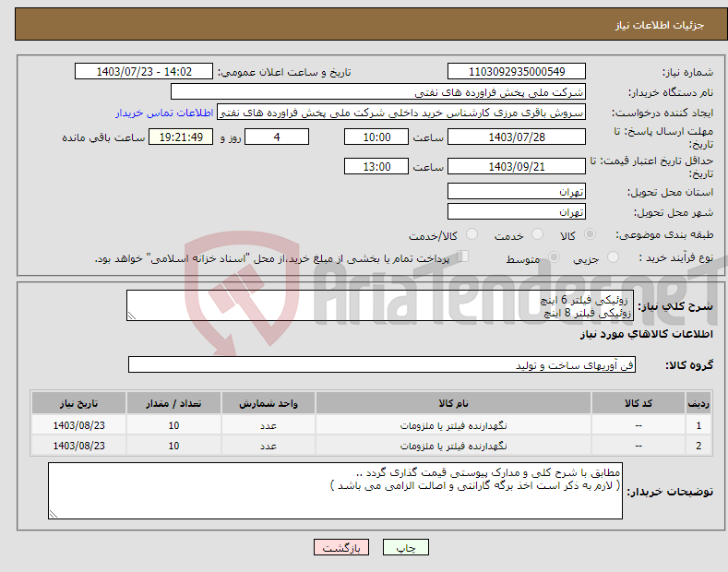Click the need number field 1103092935000549
Viewport: 728px width, 572px height.
tap(517, 72)
